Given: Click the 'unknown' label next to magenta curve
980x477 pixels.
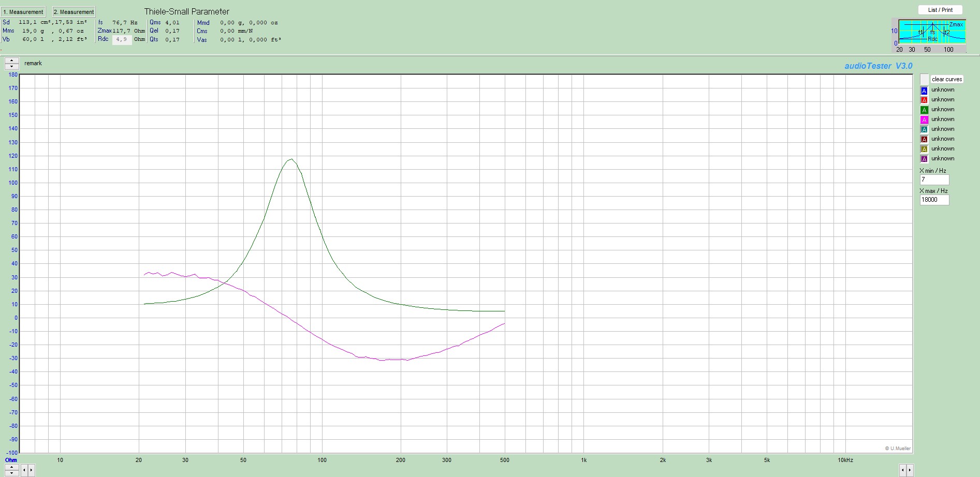Looking at the screenshot, I should click(x=943, y=120).
